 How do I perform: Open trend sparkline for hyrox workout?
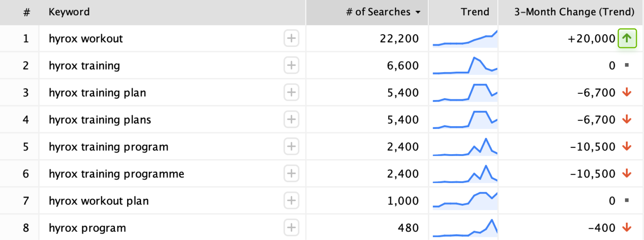[465, 39]
